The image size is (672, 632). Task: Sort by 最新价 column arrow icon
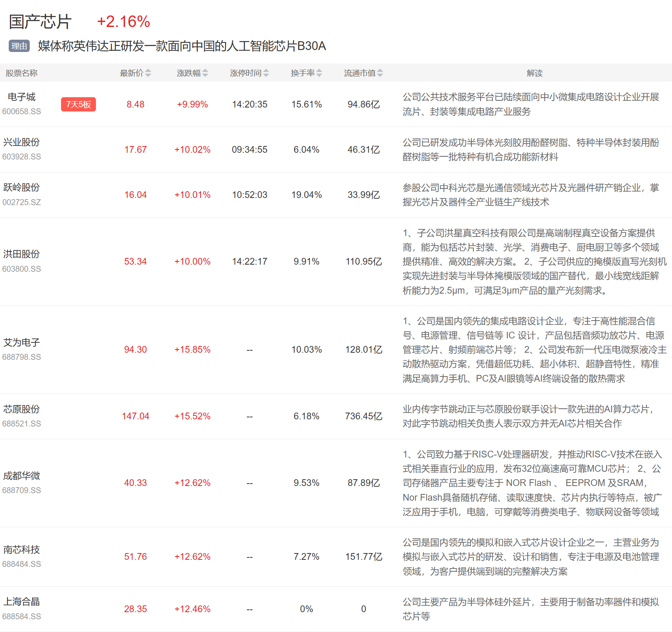pyautogui.click(x=148, y=73)
